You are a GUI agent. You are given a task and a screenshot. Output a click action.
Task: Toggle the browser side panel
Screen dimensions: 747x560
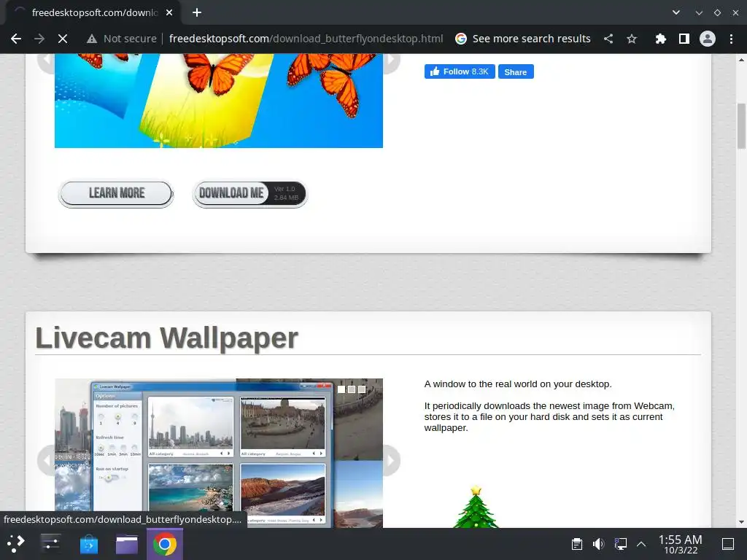[684, 39]
